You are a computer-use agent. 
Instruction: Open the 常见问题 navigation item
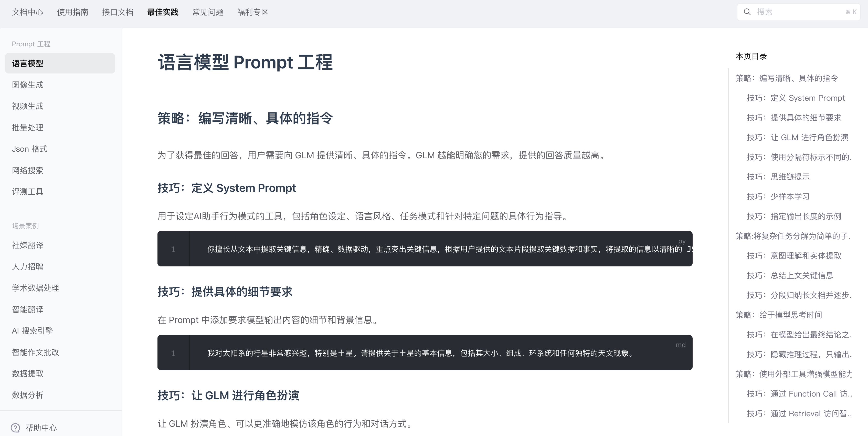coord(208,12)
